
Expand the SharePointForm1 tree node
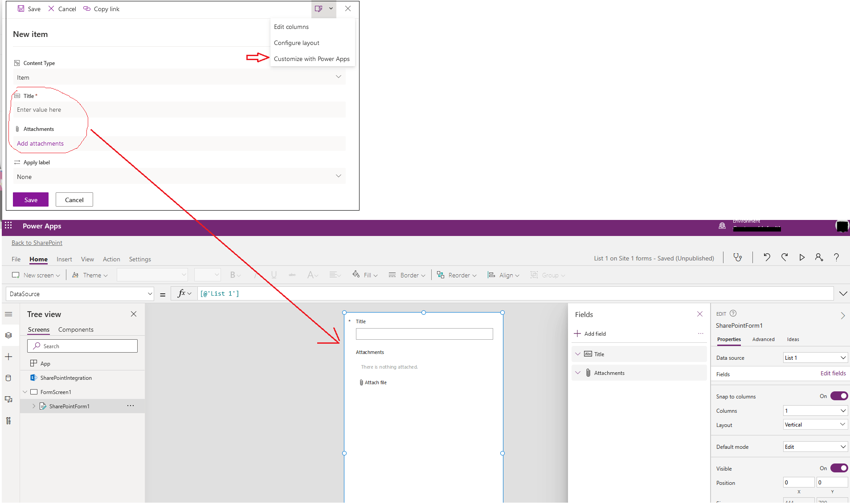coord(34,406)
